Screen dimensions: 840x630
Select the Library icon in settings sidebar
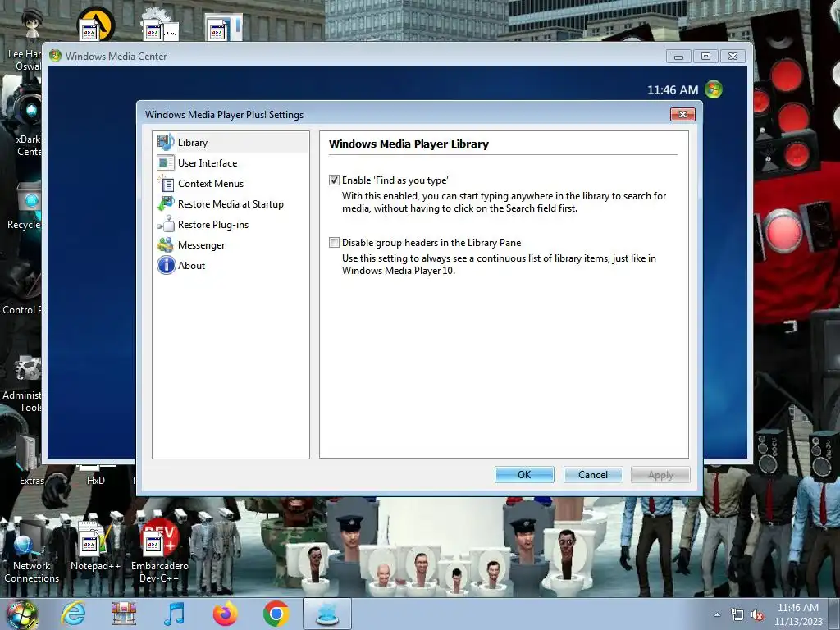coord(166,143)
